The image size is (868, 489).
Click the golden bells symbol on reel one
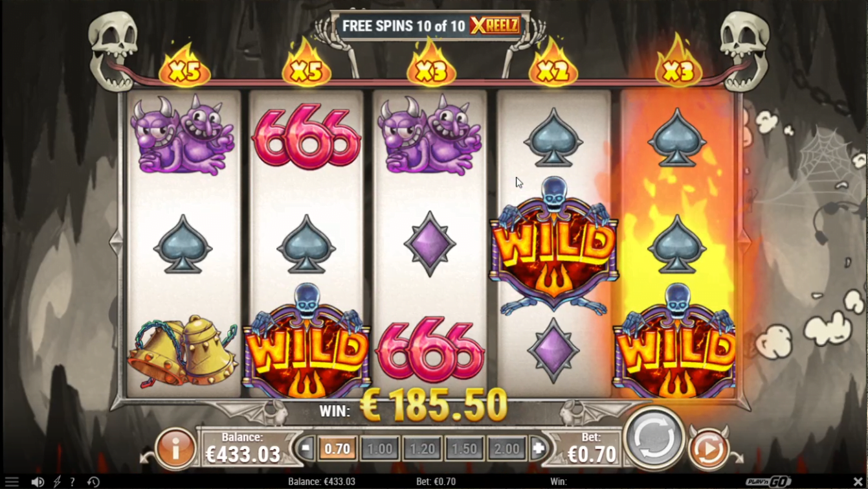(183, 350)
